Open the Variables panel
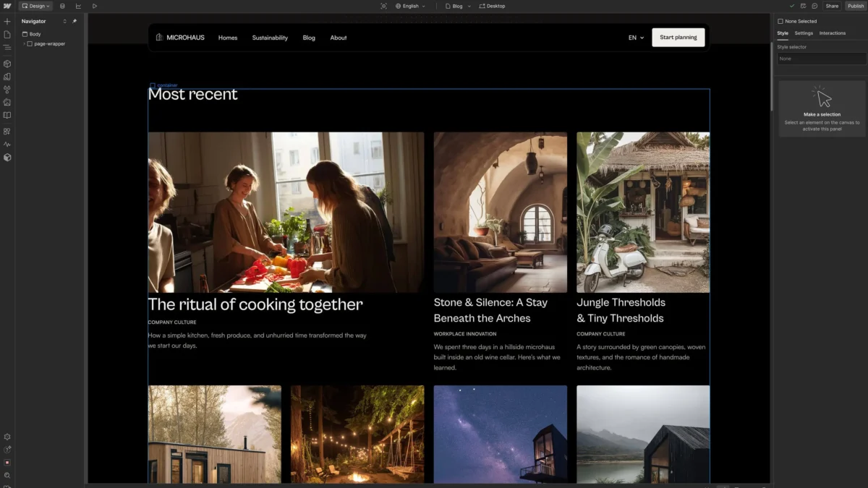This screenshot has width=868, height=488. (7, 90)
